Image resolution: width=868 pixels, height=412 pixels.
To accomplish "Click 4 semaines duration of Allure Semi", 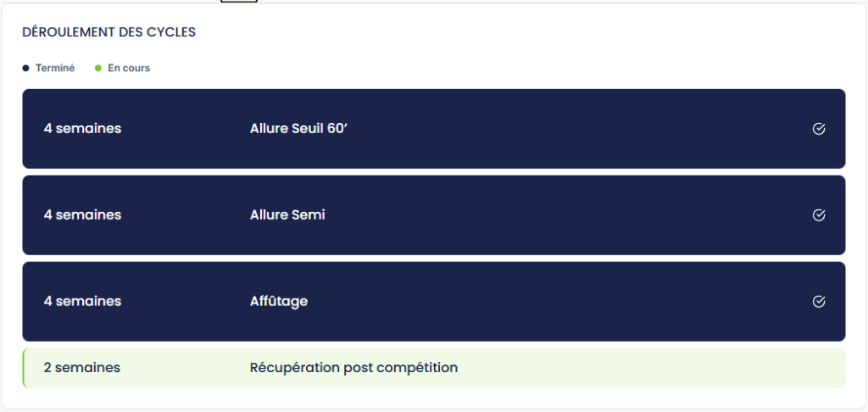I will [82, 215].
